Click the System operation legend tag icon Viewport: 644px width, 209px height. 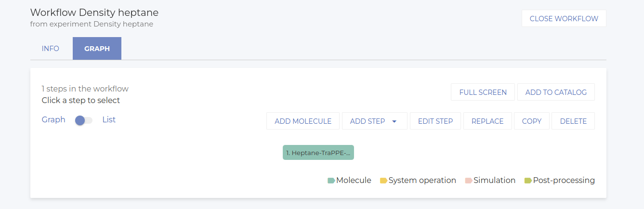[x=383, y=181]
